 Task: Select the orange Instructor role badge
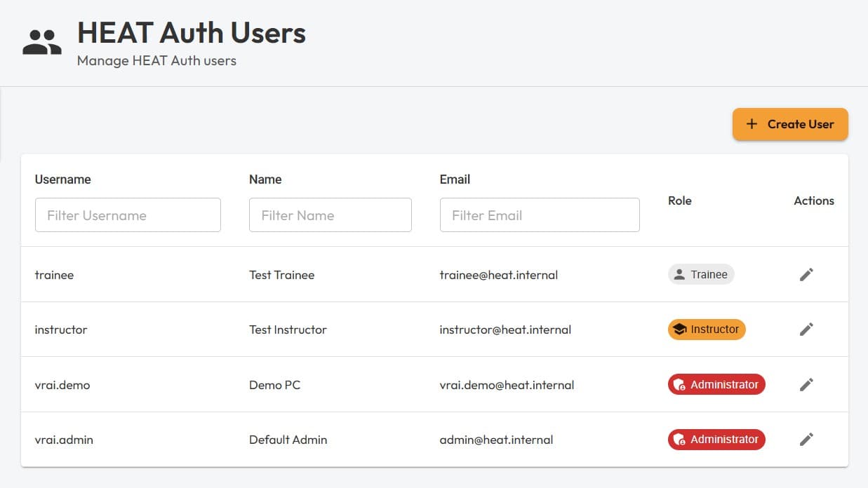tap(706, 329)
